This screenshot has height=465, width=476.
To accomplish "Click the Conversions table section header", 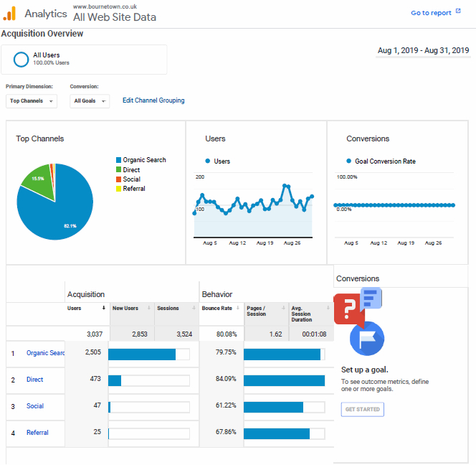I will [x=358, y=278].
